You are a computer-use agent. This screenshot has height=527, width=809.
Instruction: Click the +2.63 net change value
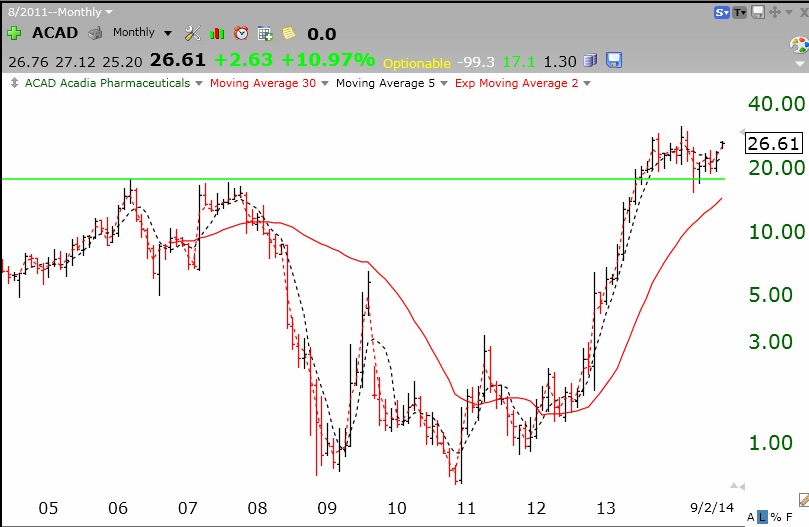coord(243,60)
